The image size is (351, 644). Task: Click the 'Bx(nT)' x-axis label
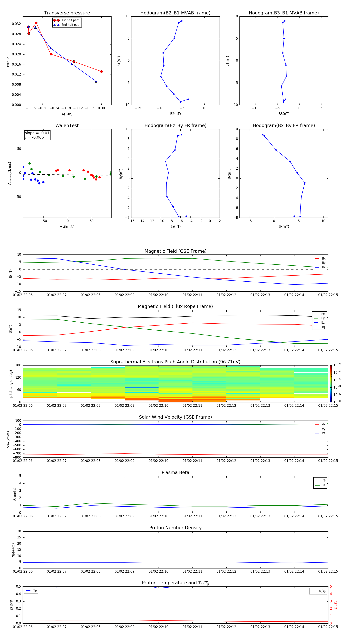[x=284, y=227]
